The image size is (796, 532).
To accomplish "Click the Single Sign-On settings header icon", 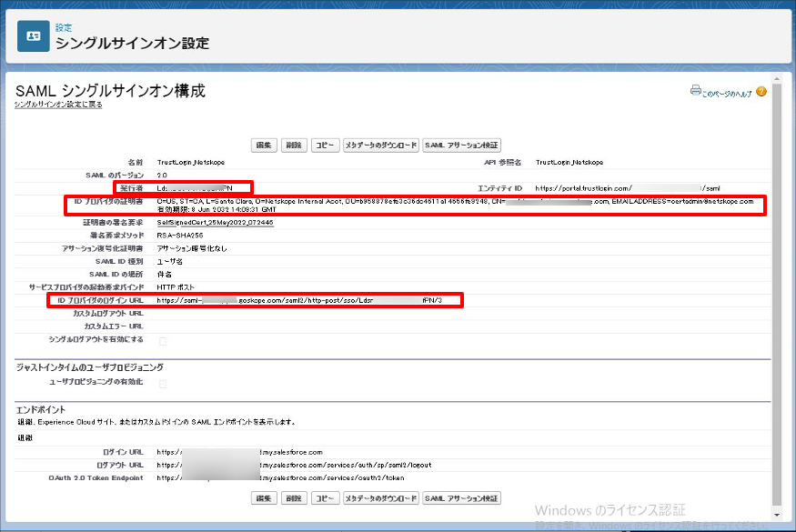I will [33, 36].
